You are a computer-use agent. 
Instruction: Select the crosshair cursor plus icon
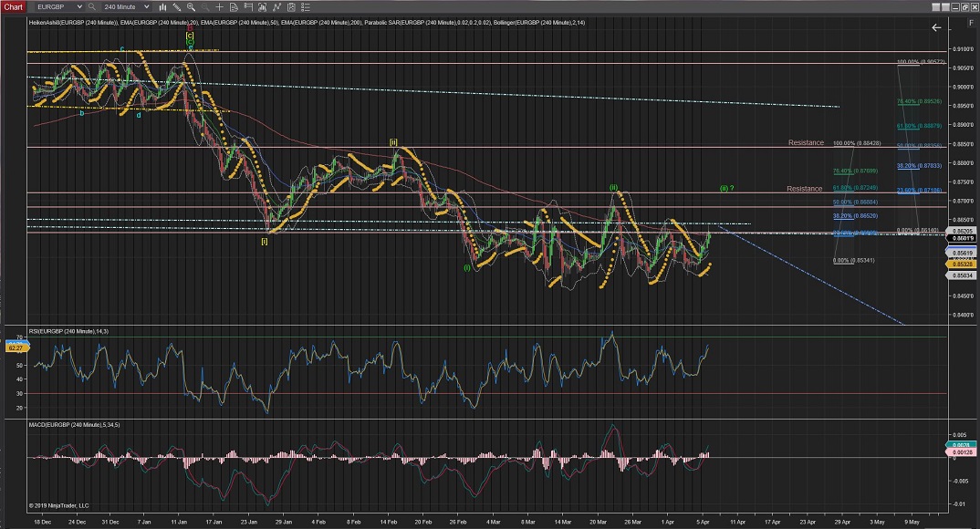[x=219, y=7]
